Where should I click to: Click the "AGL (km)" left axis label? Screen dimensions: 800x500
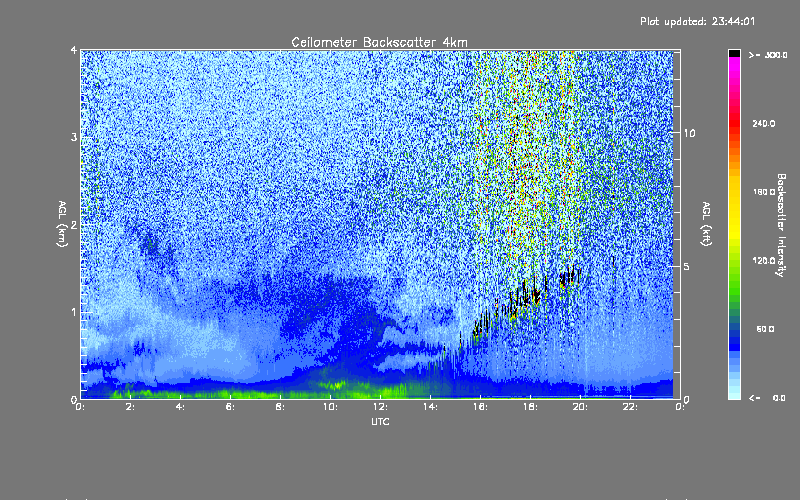point(62,224)
